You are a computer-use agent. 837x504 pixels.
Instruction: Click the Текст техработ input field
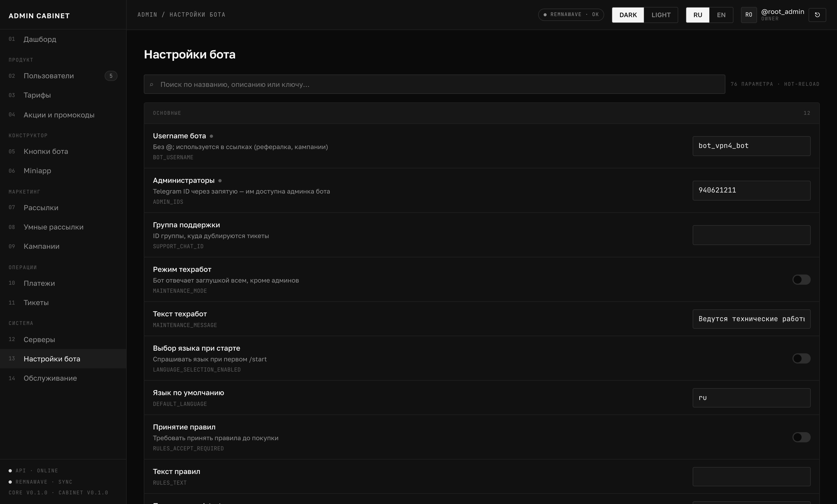click(x=751, y=319)
